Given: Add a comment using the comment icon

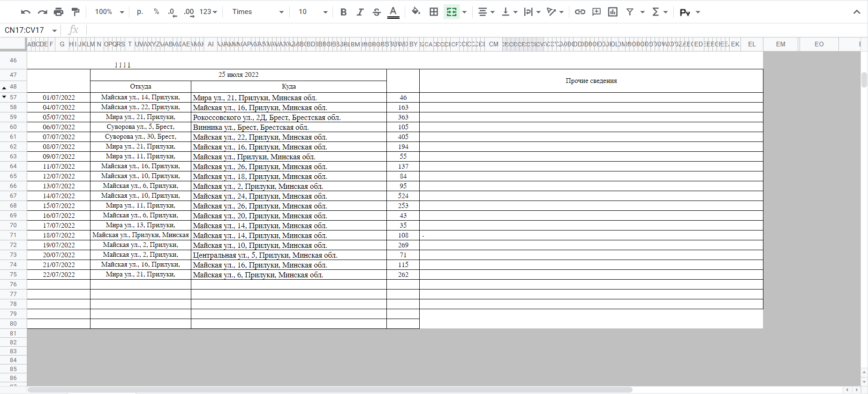Looking at the screenshot, I should (596, 12).
